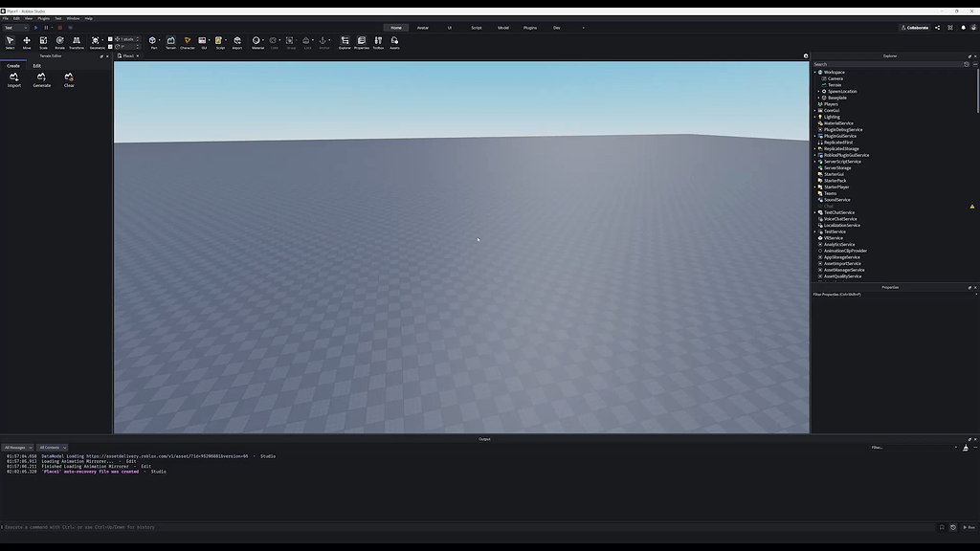Switch to the Avatar ribbon tab
The width and height of the screenshot is (980, 551).
point(422,28)
